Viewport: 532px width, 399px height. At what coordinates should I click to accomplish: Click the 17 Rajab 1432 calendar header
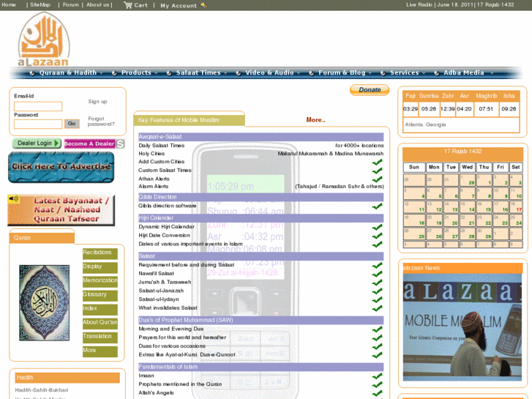462,154
